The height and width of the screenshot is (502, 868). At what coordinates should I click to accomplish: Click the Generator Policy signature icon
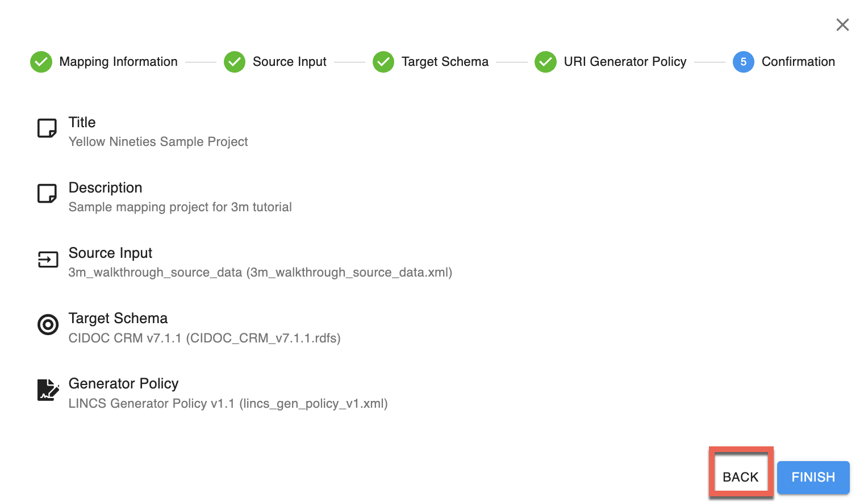pos(48,390)
